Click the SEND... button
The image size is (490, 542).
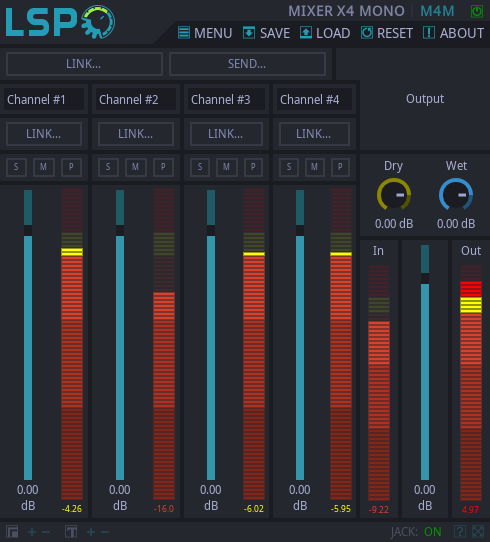(247, 64)
